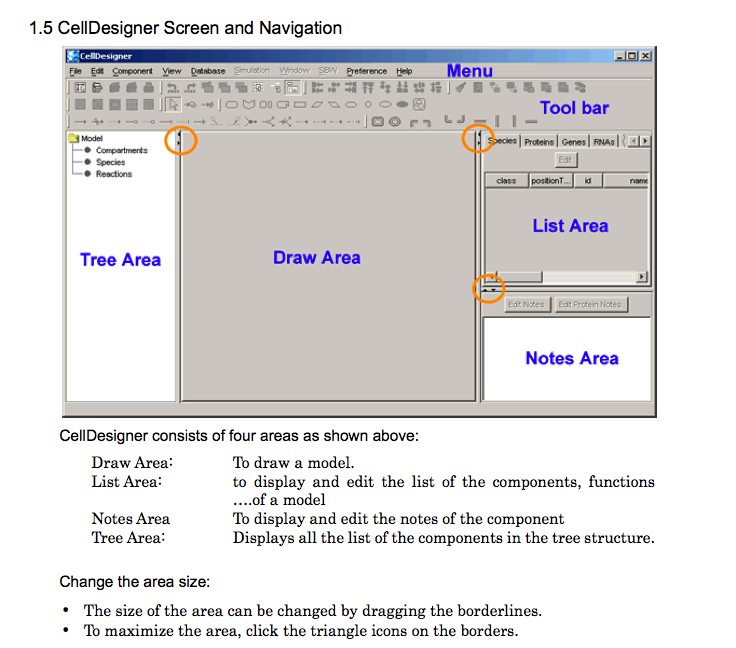The height and width of the screenshot is (648, 736).
Task: Click the CellDesigner logo in the title bar
Action: pos(72,56)
